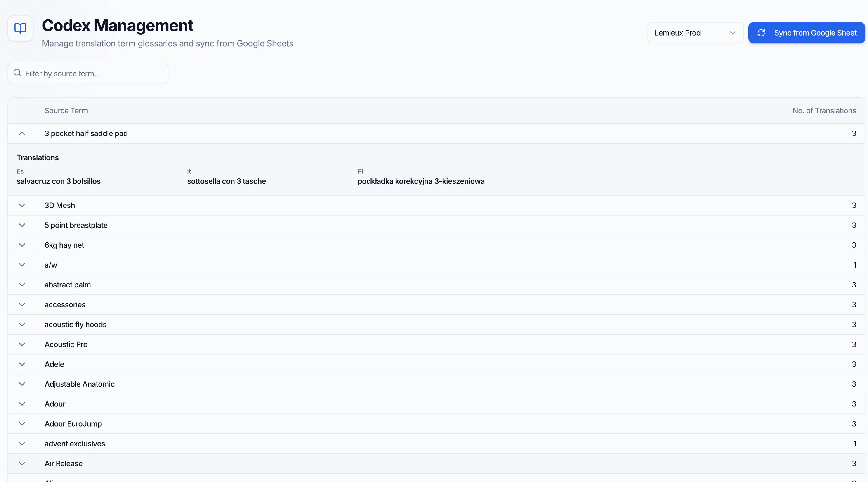Click Sync from Google Sheet button
The image size is (868, 482).
tap(806, 33)
